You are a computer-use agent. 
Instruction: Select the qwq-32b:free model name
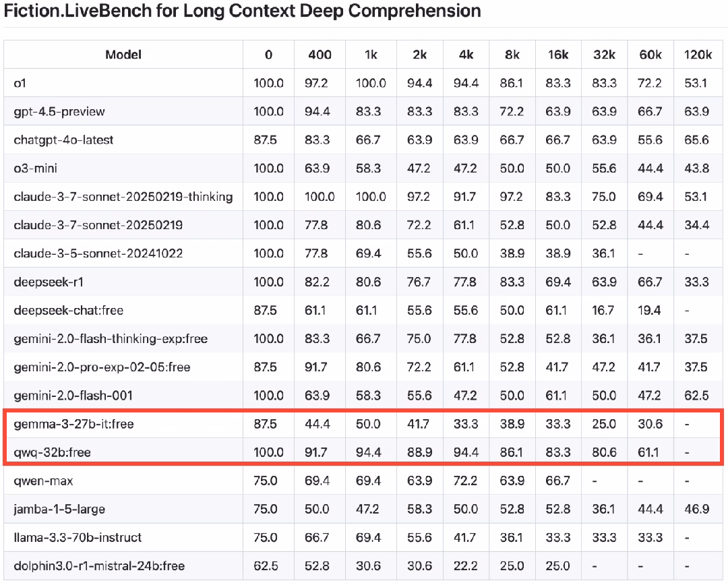[52, 453]
